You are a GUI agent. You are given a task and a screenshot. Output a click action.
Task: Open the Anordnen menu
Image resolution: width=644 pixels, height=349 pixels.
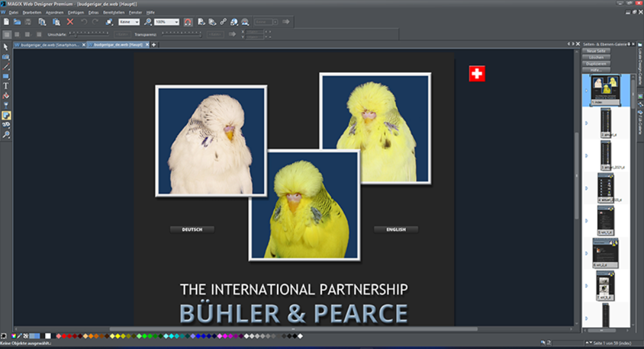point(55,12)
